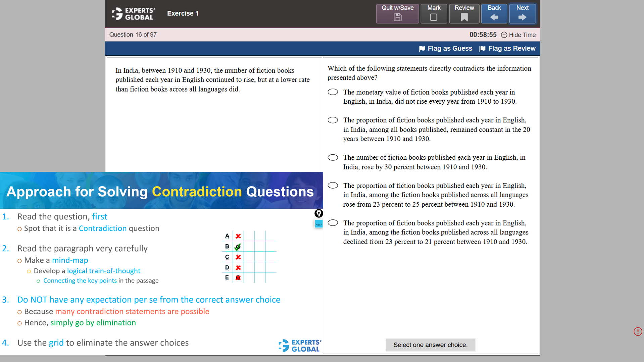
Task: Select the answer about monetary value of fiction books
Action: 333,92
